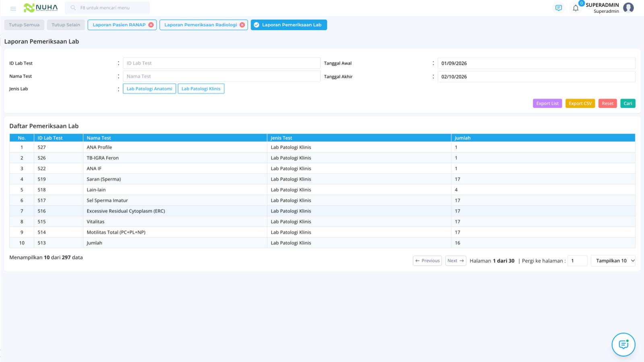Open the Tanggal Akhir date field
The image size is (644, 362).
point(537,76)
